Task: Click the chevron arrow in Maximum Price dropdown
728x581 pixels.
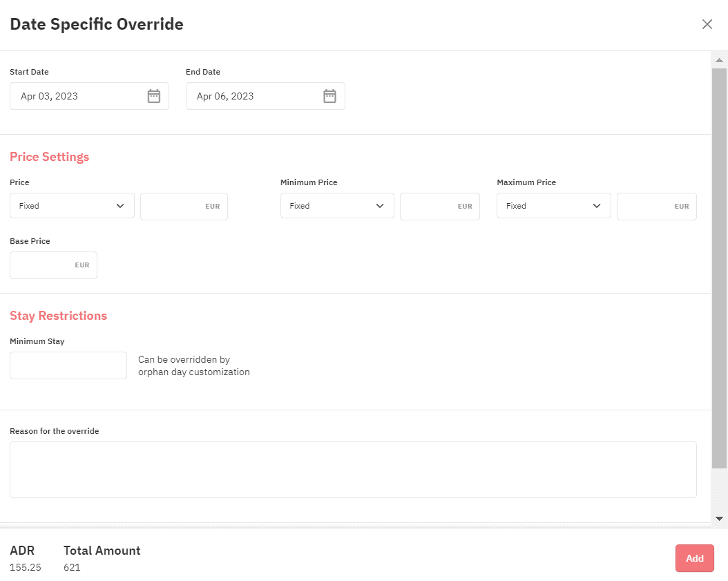Action: coord(597,206)
